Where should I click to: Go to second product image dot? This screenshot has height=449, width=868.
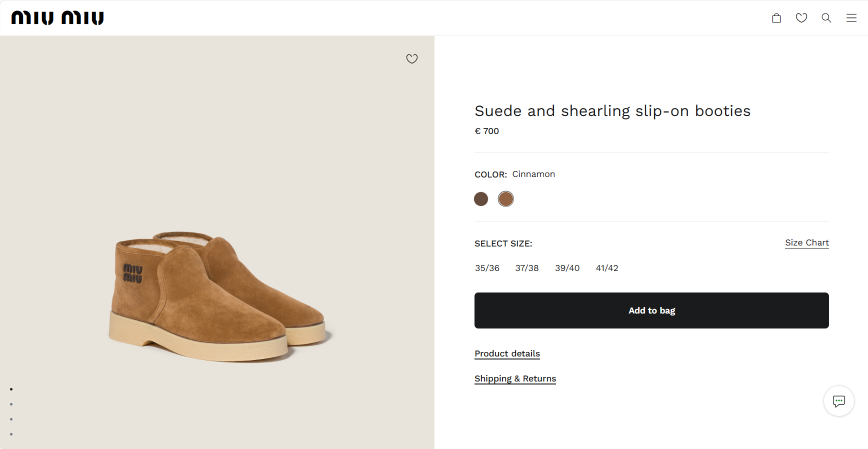click(11, 404)
